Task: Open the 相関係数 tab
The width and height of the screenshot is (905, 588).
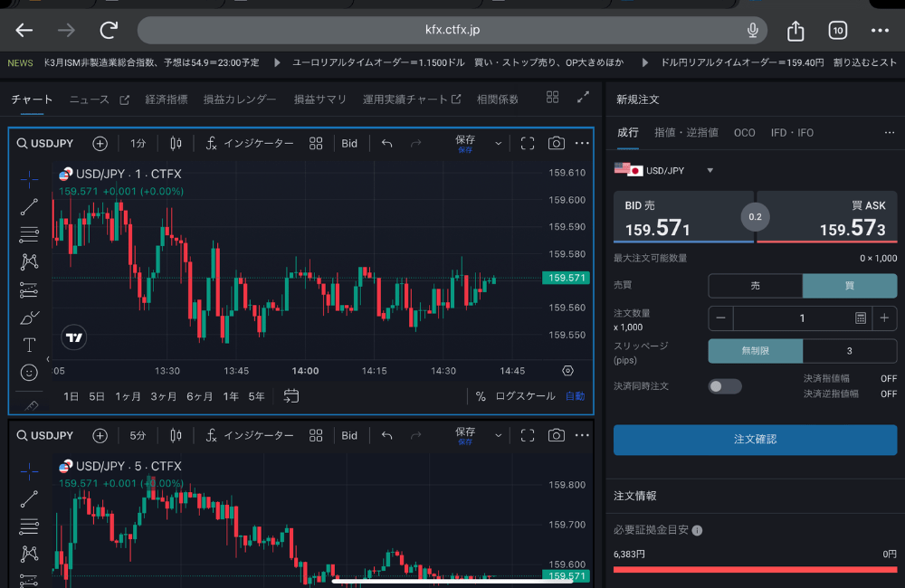Action: click(x=497, y=100)
